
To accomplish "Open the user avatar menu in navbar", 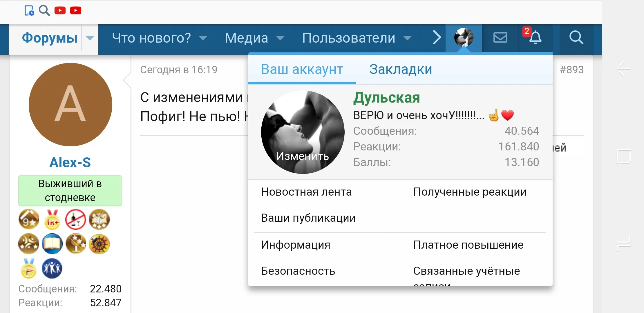I will (x=463, y=38).
